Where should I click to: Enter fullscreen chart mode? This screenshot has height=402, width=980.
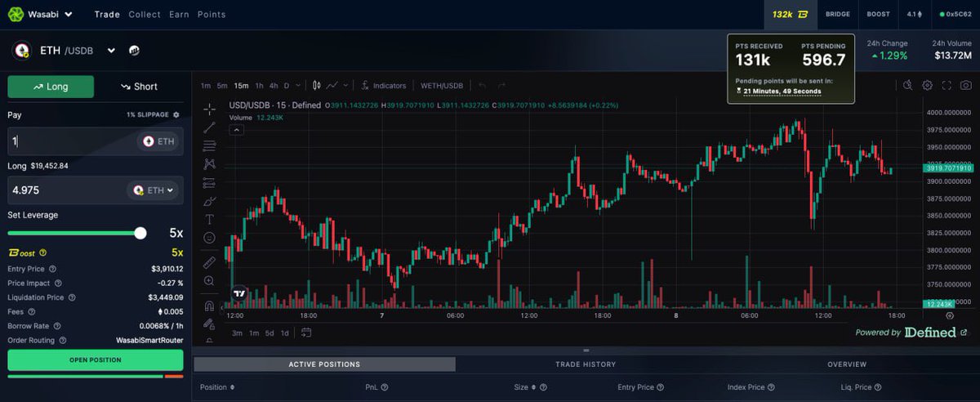click(x=947, y=85)
